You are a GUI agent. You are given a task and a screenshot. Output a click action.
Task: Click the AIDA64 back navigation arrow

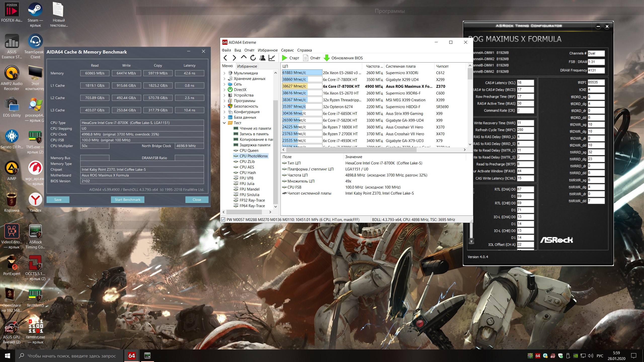(225, 58)
